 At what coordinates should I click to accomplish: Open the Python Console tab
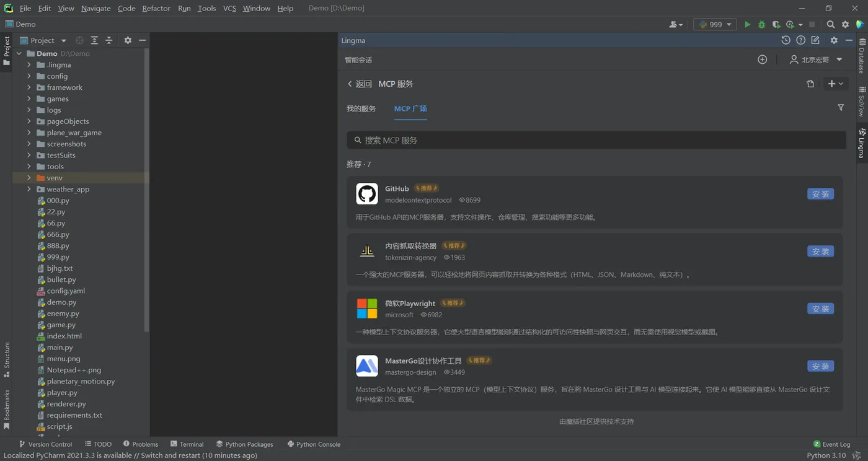(x=314, y=444)
